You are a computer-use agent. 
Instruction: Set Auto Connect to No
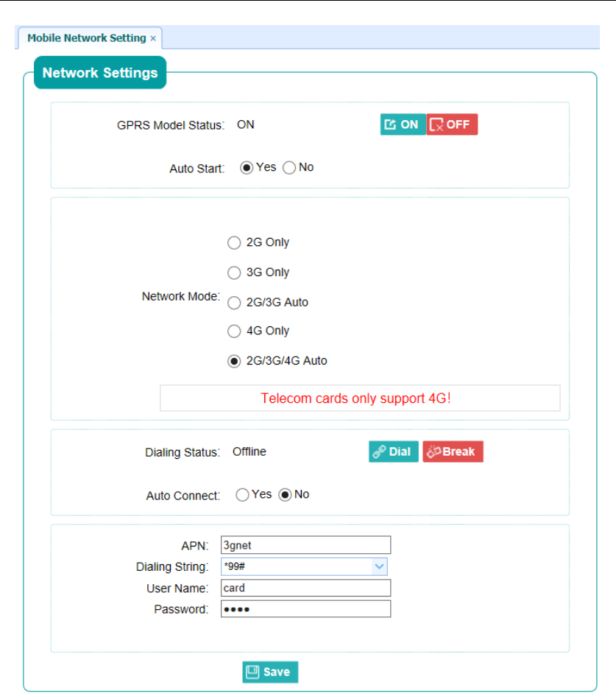point(285,495)
